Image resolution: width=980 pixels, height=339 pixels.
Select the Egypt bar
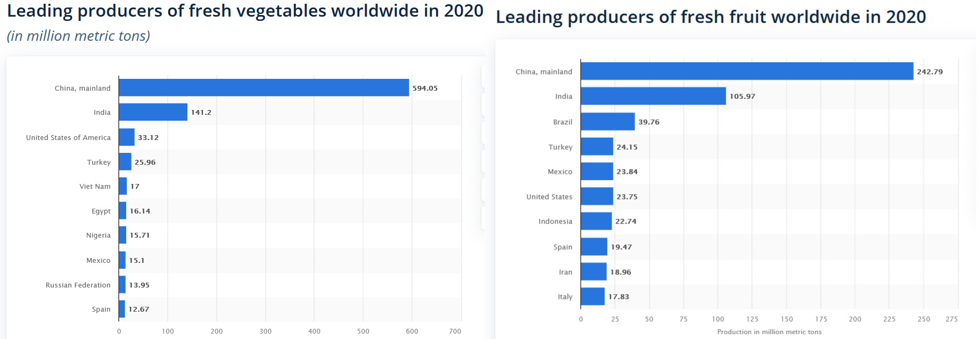click(123, 211)
